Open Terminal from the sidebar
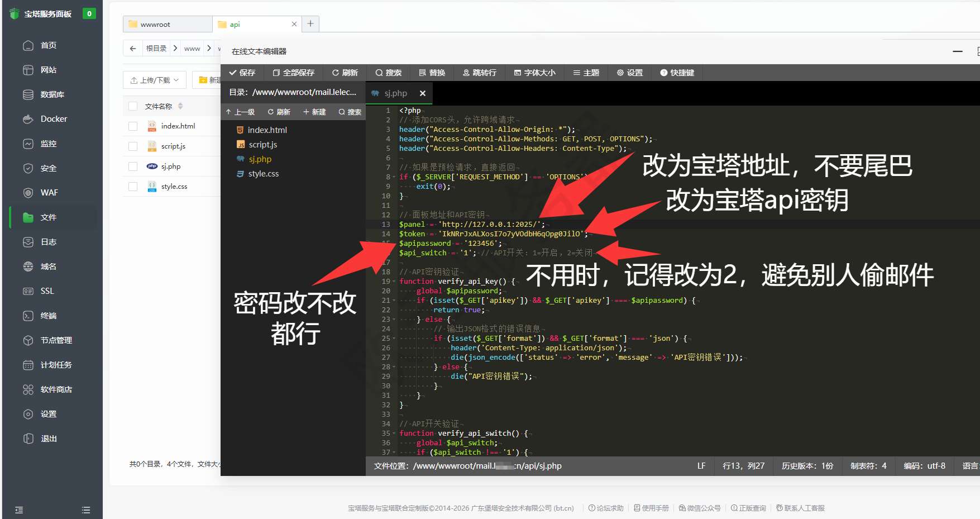This screenshot has width=980, height=519. (48, 316)
